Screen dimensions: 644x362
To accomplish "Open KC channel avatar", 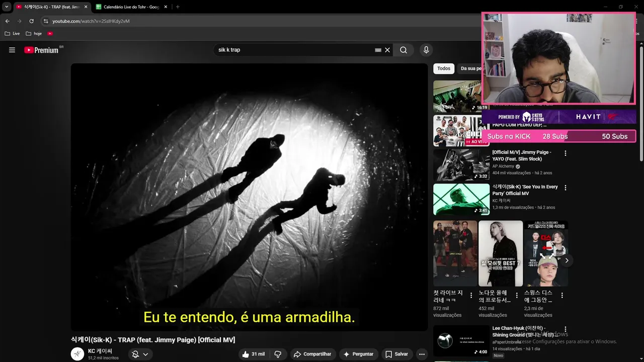I will (77, 354).
